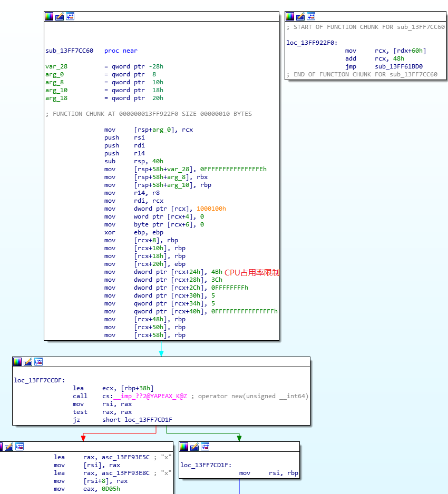The height and width of the screenshot is (494, 448).
Task: Follow __imp_??2@YAPEAX_K@Z import call
Action: tap(150, 396)
